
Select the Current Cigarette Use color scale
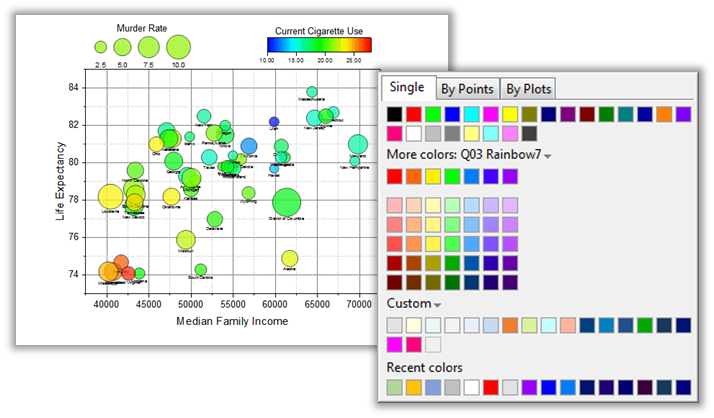click(x=319, y=44)
